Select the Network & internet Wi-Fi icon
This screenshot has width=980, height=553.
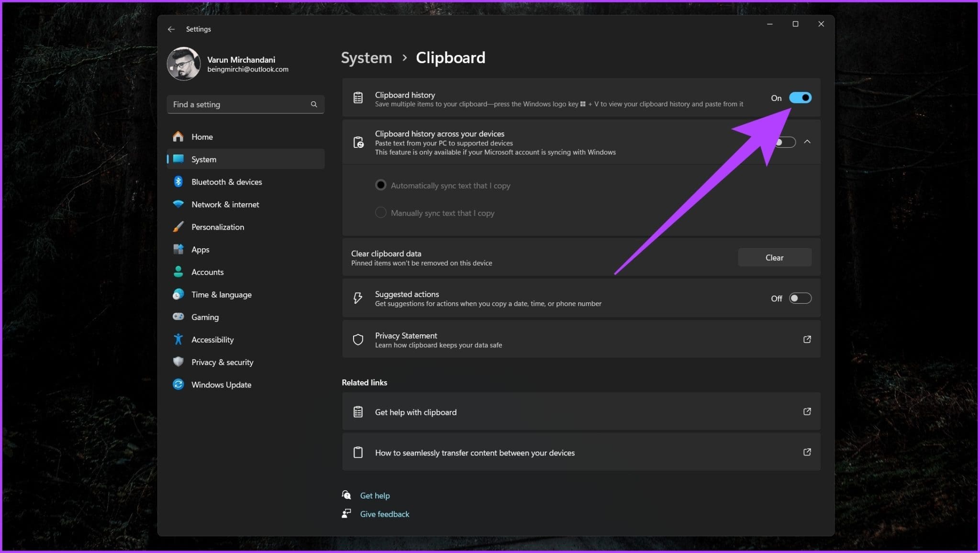coord(178,204)
